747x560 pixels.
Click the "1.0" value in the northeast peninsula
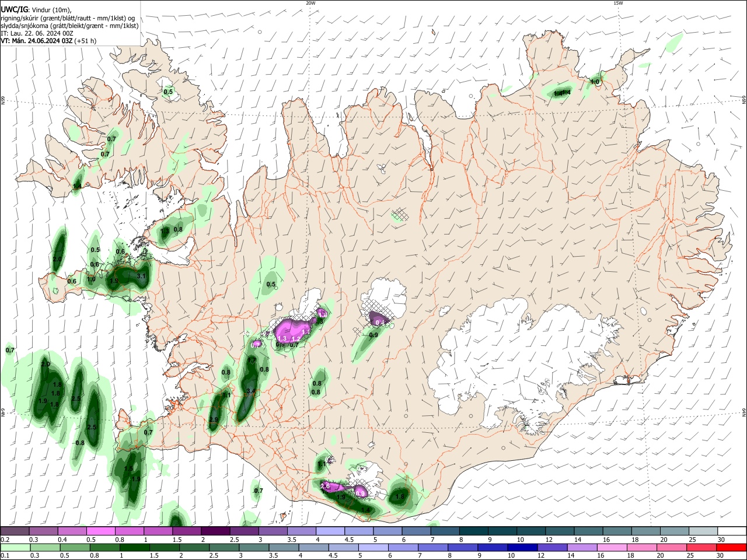pyautogui.click(x=595, y=82)
